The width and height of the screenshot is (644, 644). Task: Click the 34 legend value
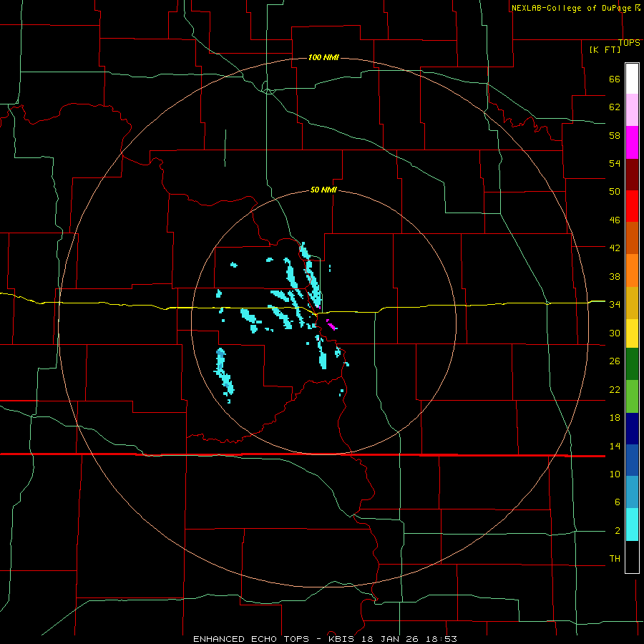coord(615,305)
